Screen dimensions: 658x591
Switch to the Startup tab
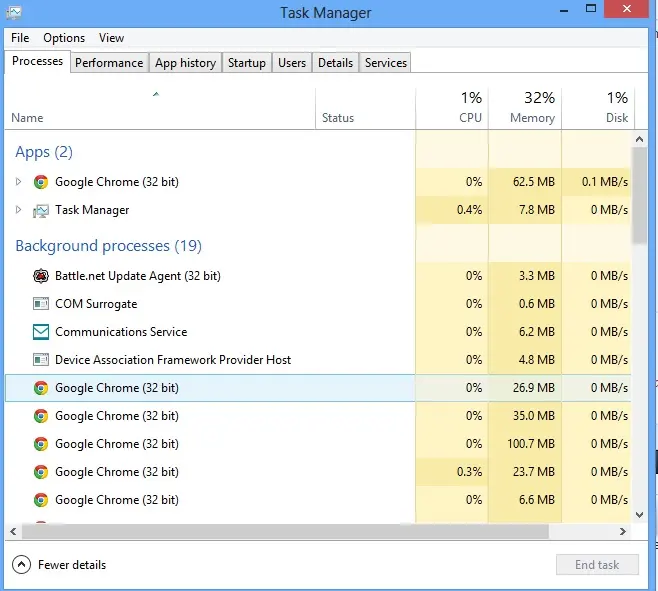tap(247, 63)
